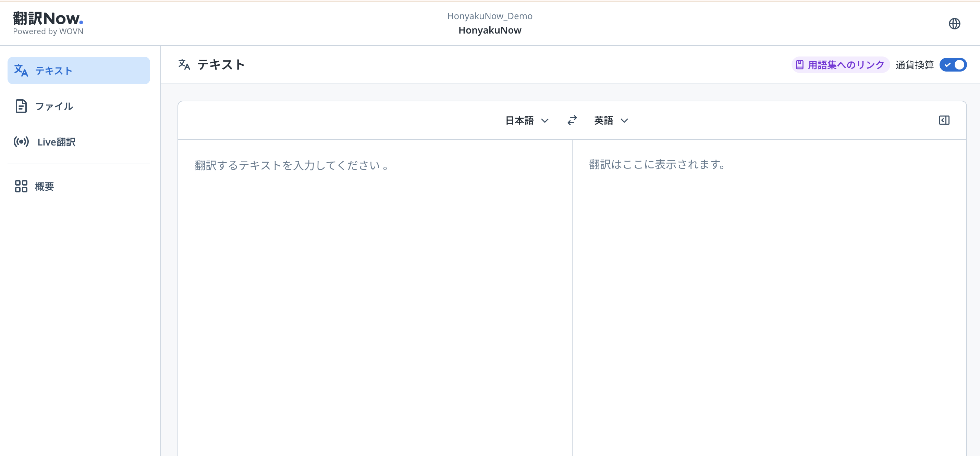Open ファイル in the sidebar

79,106
